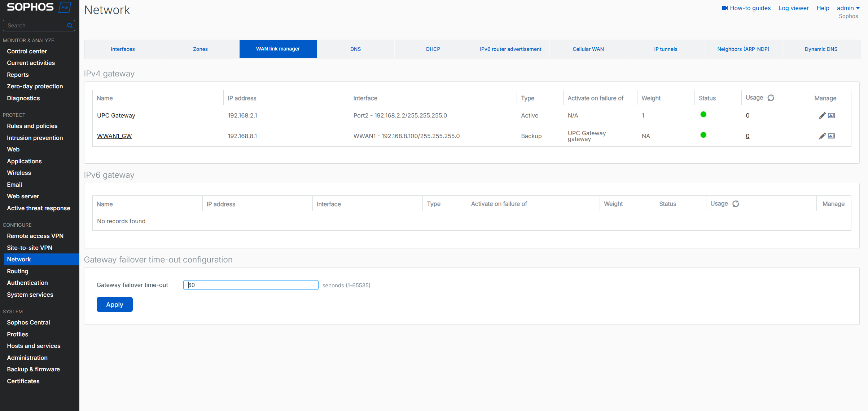Click the UPC Gateway usage value
This screenshot has width=868, height=411.
coord(747,115)
